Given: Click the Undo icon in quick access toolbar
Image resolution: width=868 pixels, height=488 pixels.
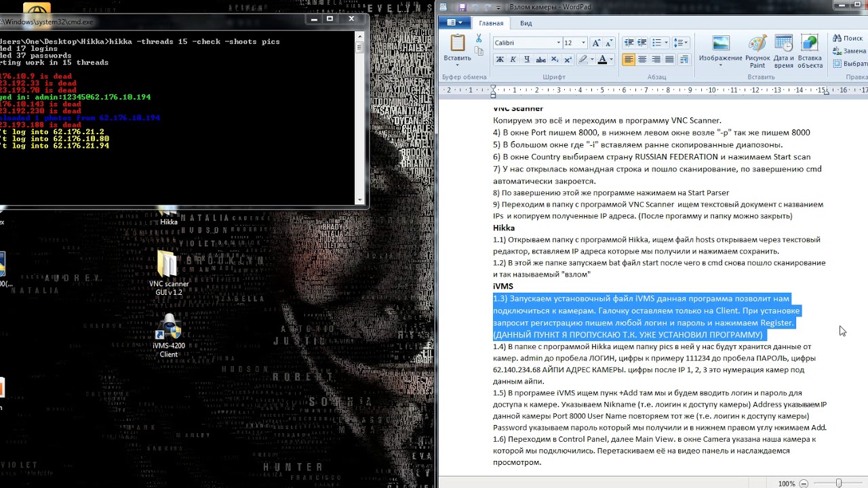Looking at the screenshot, I should click(475, 7).
